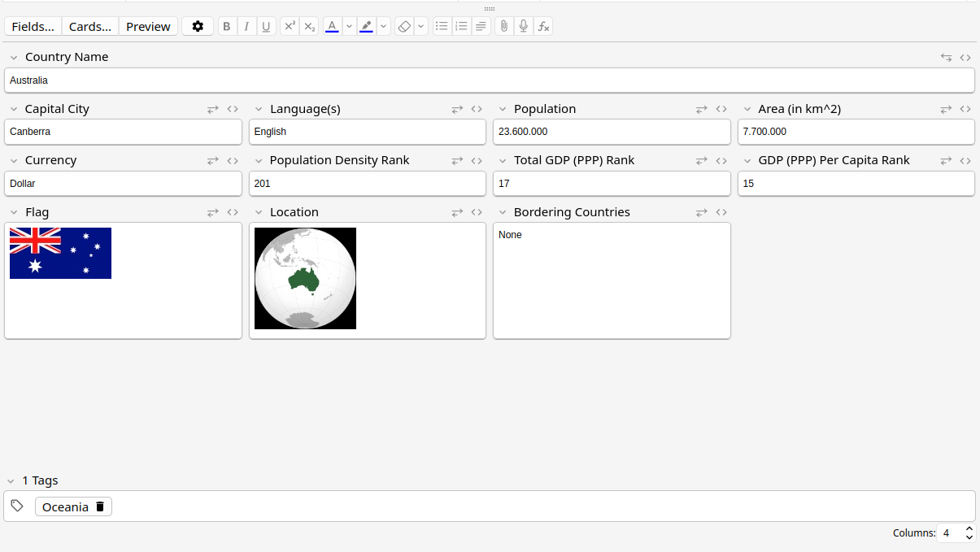Open the Cards... template editor
This screenshot has height=552, width=980.
[90, 26]
